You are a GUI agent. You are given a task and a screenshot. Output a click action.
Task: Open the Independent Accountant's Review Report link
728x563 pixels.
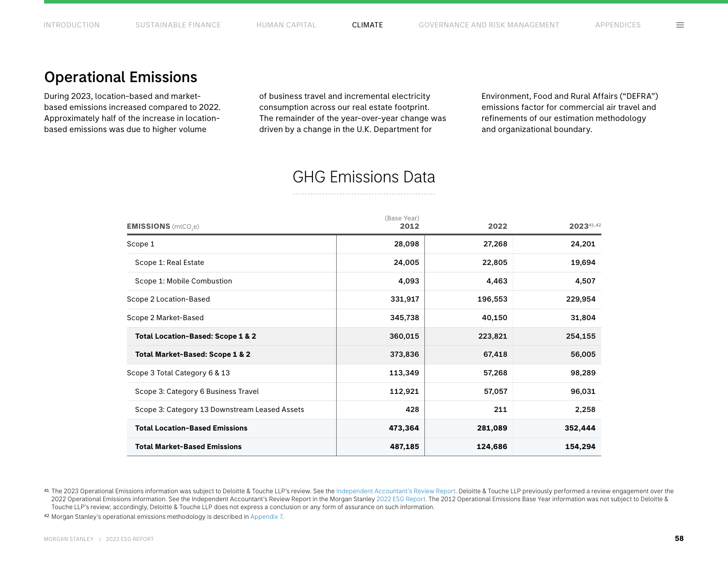396,491
